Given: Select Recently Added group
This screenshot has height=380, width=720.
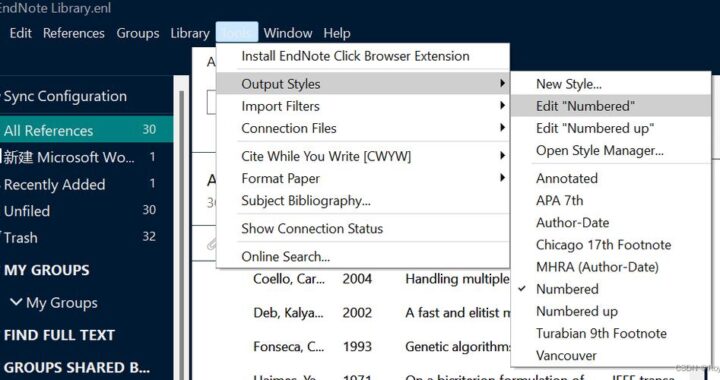Looking at the screenshot, I should [x=86, y=184].
